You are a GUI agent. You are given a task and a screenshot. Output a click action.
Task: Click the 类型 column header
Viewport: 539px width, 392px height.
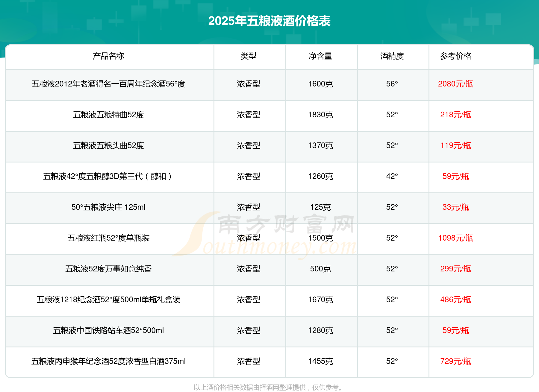pyautogui.click(x=249, y=56)
